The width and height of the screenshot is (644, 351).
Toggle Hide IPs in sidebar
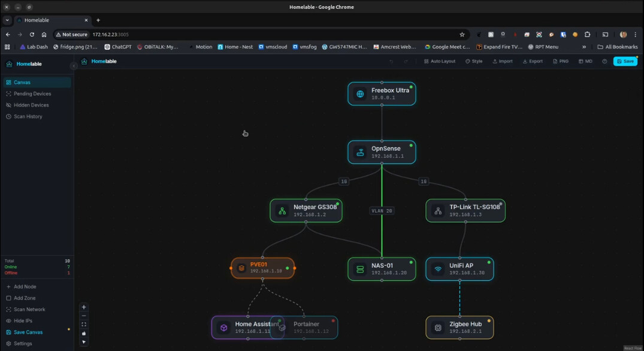(23, 321)
